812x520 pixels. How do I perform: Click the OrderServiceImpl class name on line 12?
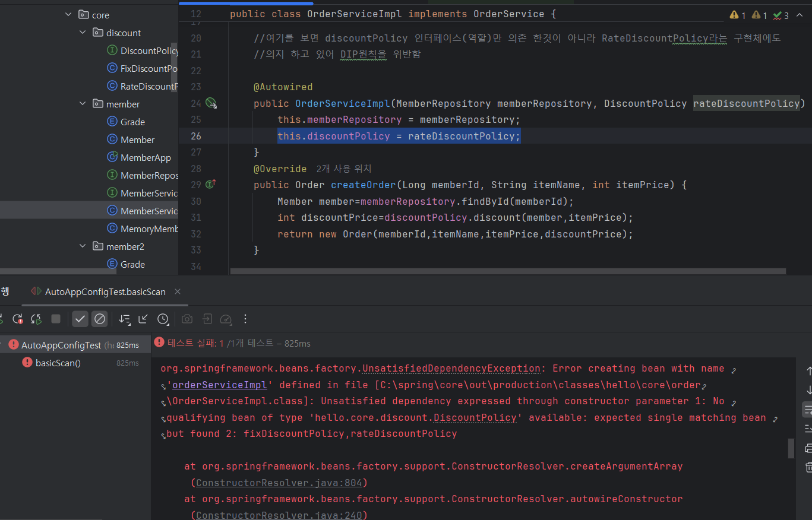click(x=355, y=14)
